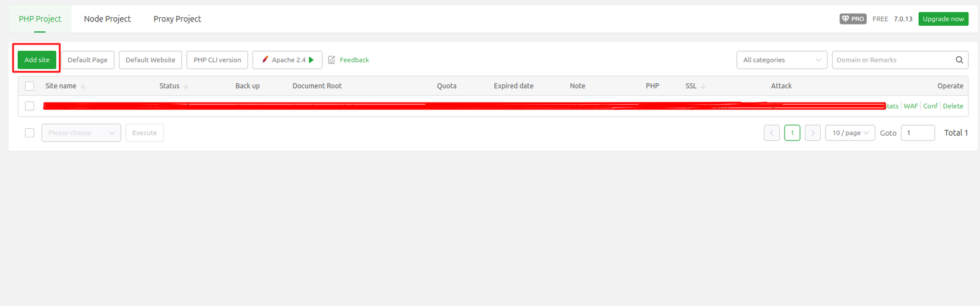Sort by Site name arrow icon

click(x=83, y=86)
